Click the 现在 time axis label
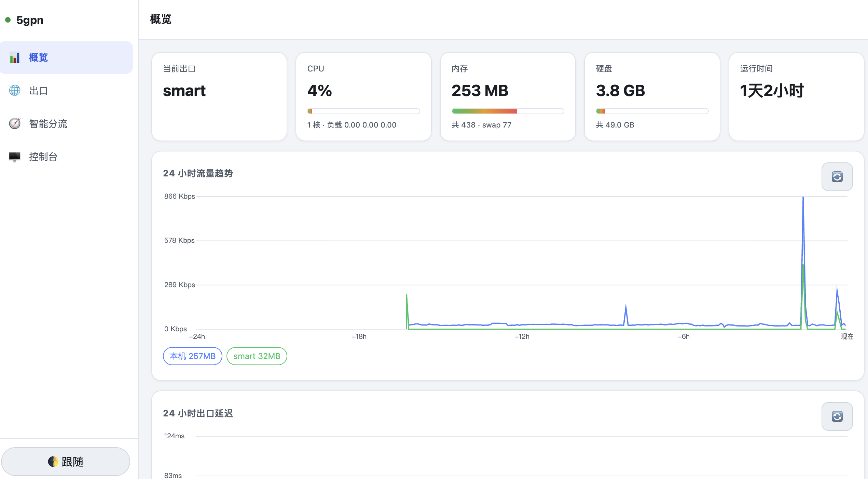The height and width of the screenshot is (479, 868). 847,336
